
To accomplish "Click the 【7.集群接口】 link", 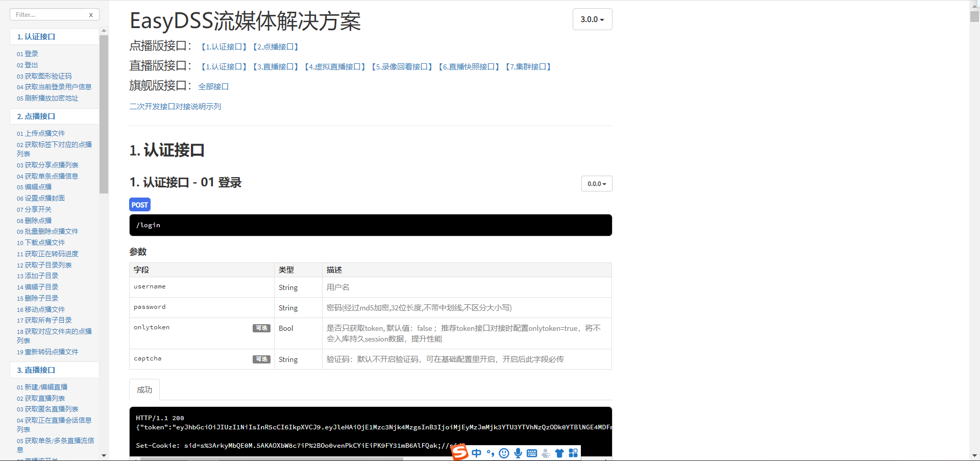I will [x=528, y=67].
